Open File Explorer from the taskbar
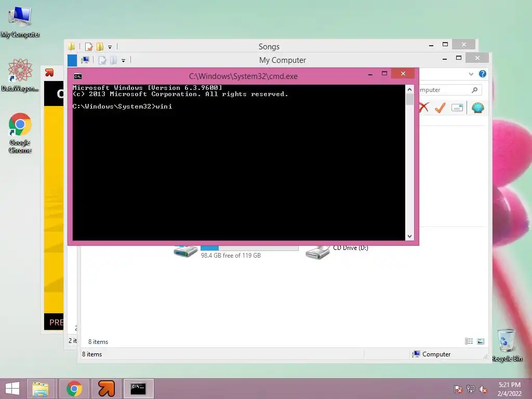The image size is (532, 399). point(41,389)
